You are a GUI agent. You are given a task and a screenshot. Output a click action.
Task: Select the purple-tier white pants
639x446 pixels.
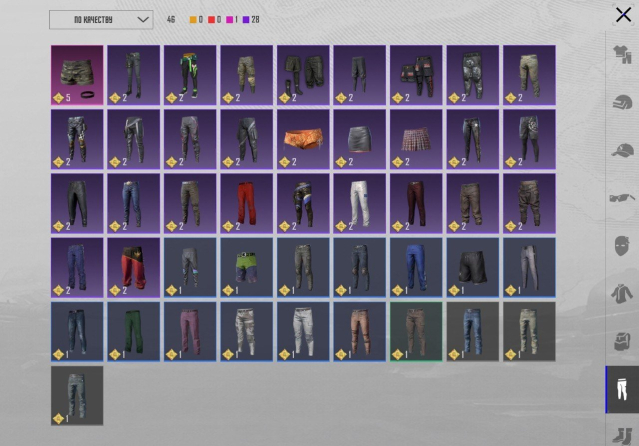click(359, 203)
